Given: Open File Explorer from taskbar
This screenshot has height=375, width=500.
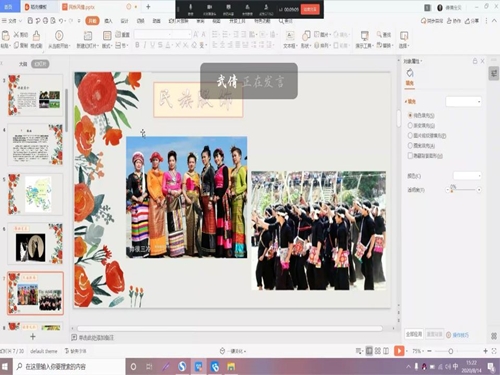Looking at the screenshot, I should point(231,367).
